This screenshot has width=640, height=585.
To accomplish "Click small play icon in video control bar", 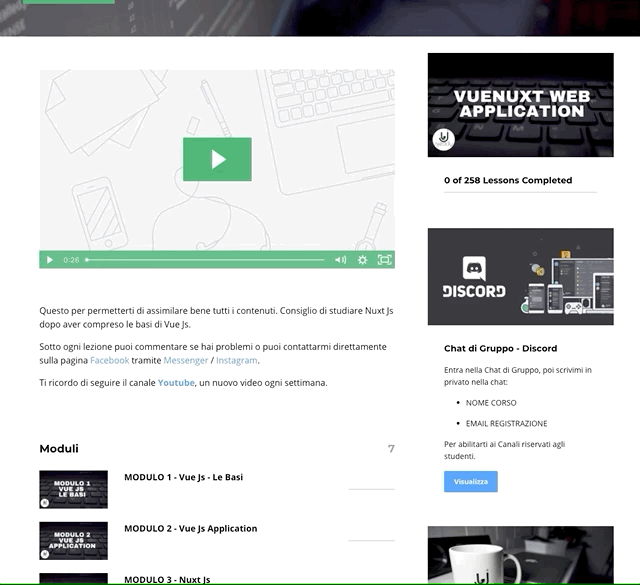I will 50,260.
